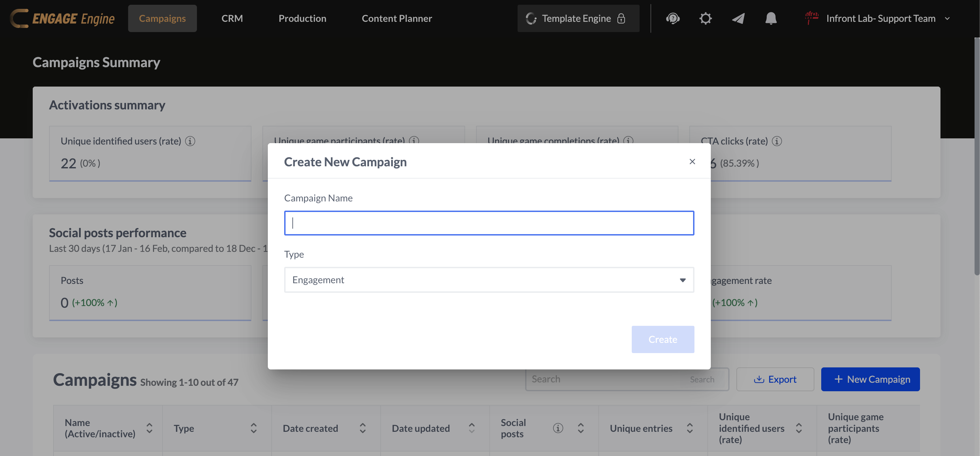Screen dimensions: 980x456
Task: Click the info icon next to Unique identified users
Action: coord(190,141)
